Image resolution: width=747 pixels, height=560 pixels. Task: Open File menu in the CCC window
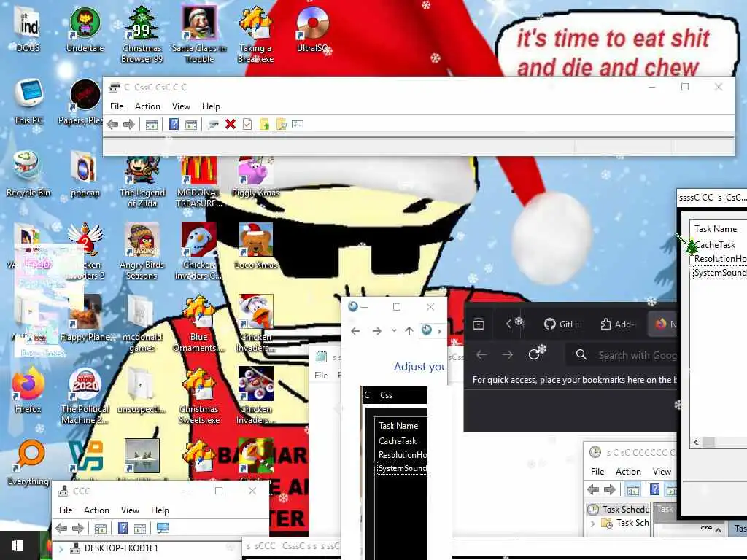point(66,510)
